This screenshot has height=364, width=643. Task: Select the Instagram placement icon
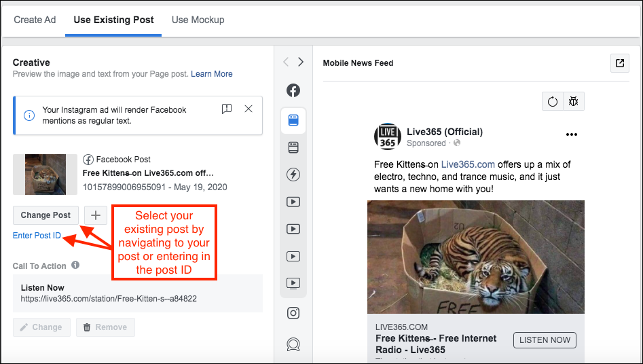tap(293, 313)
